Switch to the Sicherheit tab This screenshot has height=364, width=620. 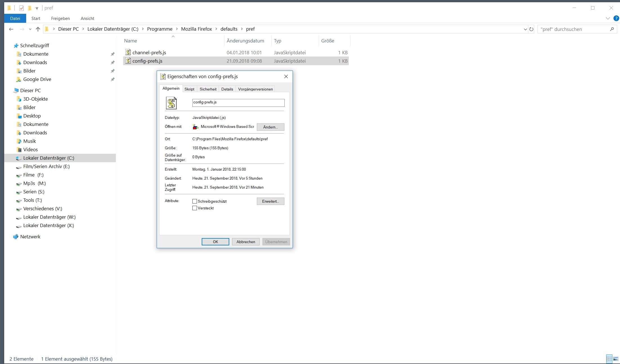(208, 89)
